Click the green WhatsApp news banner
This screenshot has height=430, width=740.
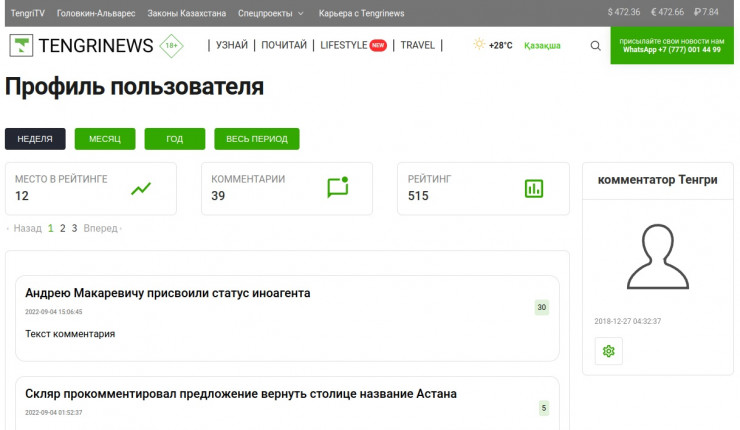(x=671, y=46)
